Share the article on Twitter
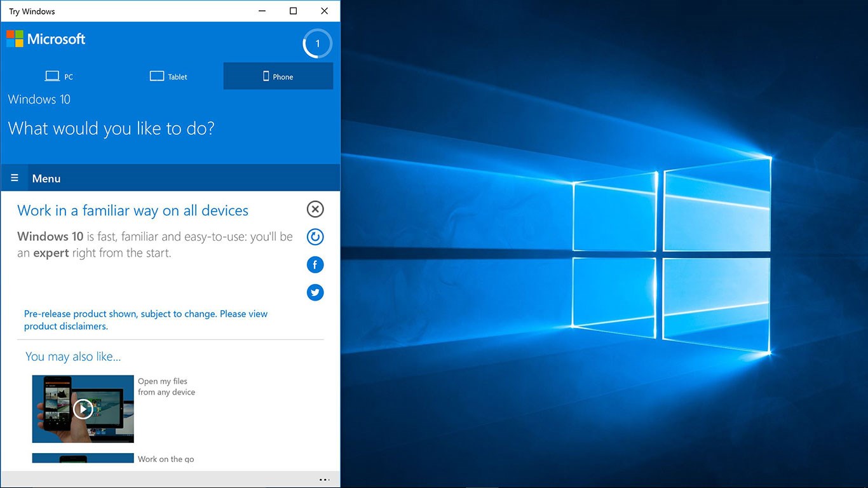Image resolution: width=868 pixels, height=488 pixels. point(315,292)
